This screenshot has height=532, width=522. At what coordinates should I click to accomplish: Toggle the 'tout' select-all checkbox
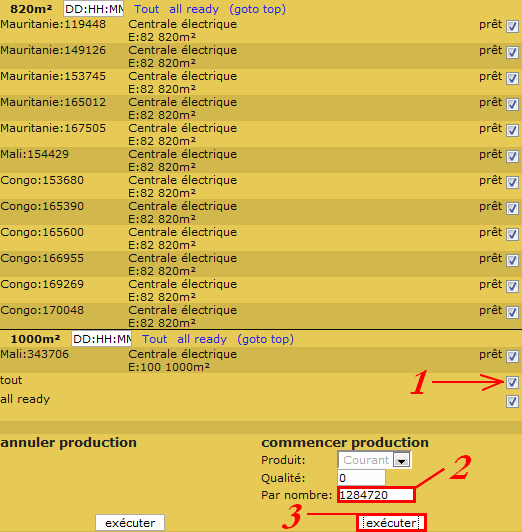click(x=512, y=382)
